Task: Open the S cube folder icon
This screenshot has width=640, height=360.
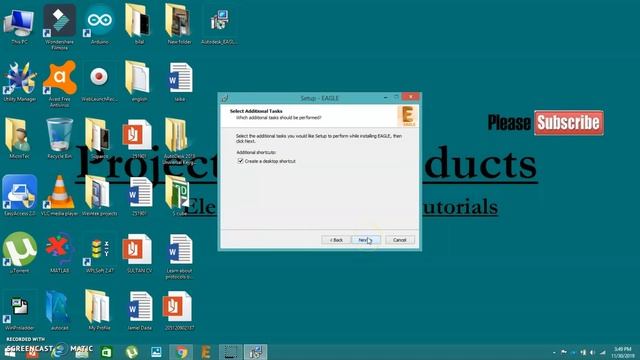Action: [x=179, y=195]
